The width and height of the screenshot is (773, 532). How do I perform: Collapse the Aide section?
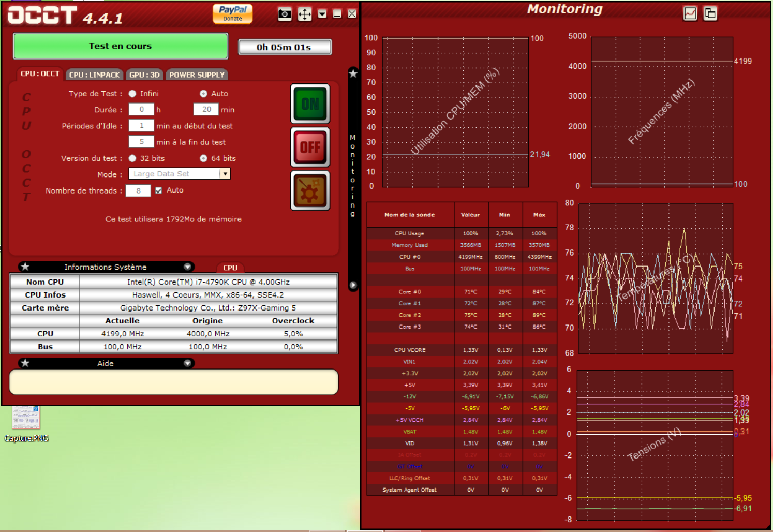pos(187,363)
